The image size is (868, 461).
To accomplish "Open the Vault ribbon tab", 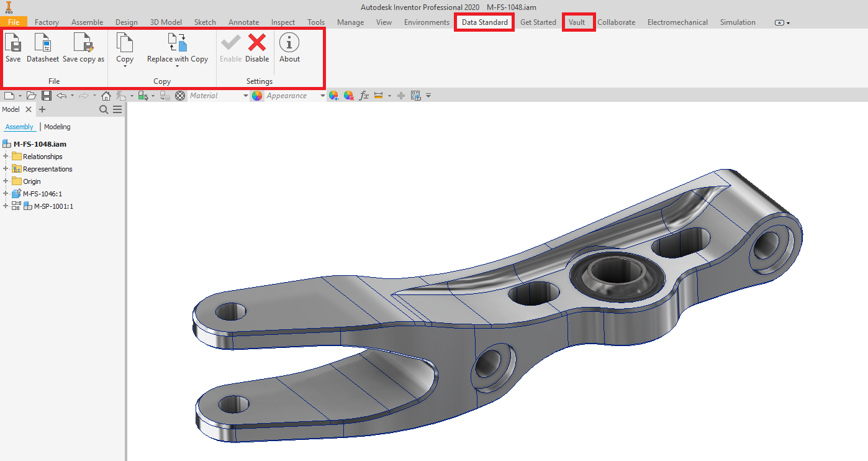I will click(x=577, y=22).
